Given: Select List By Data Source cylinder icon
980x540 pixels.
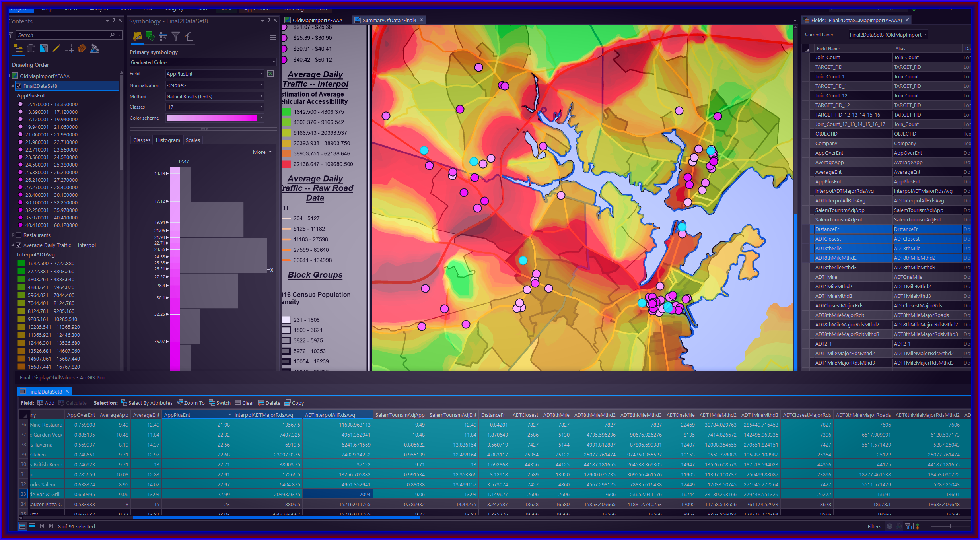Looking at the screenshot, I should tap(31, 49).
